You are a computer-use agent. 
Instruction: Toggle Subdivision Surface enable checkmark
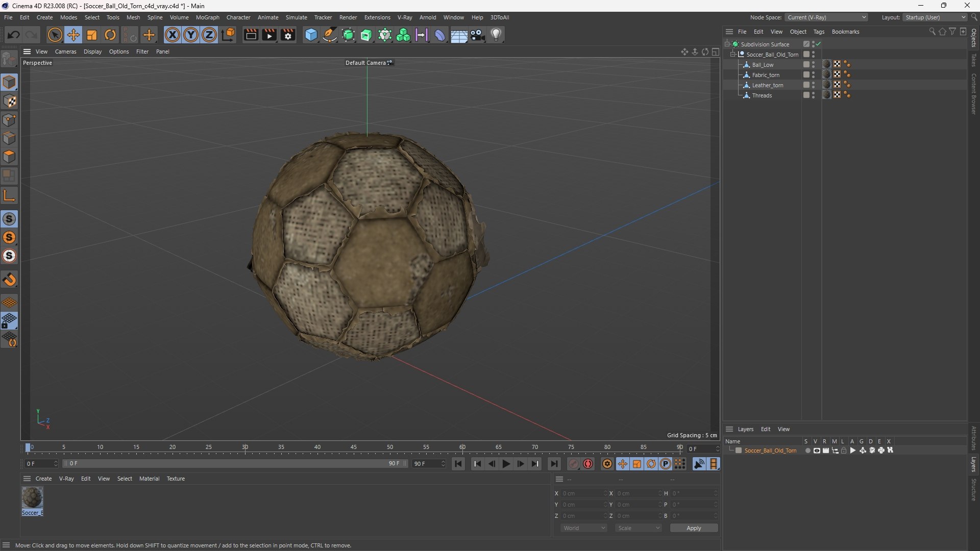tap(819, 44)
